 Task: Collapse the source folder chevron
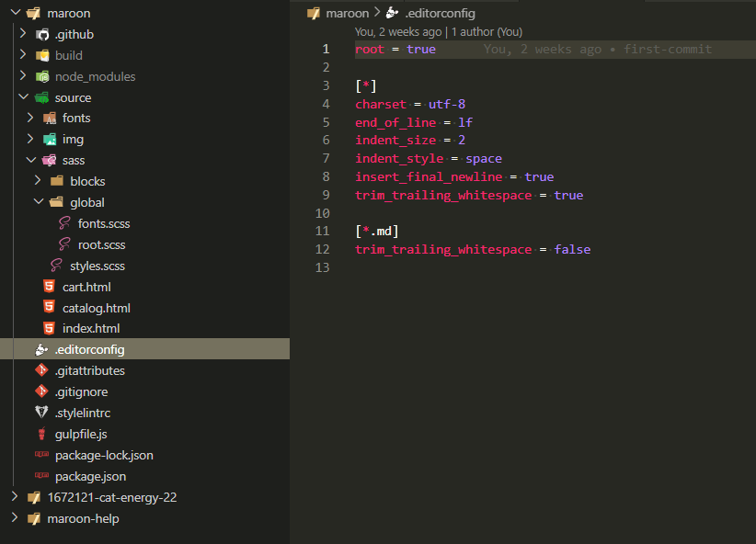pos(23,97)
